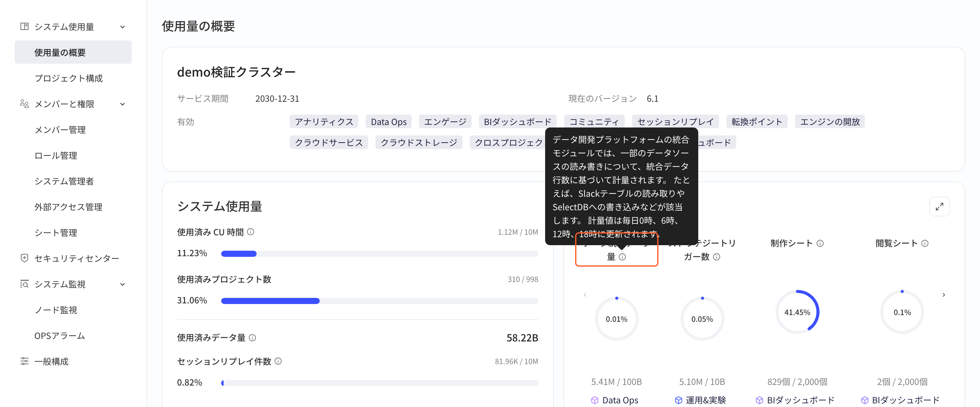Open システム管理者 in the sidebar

64,181
